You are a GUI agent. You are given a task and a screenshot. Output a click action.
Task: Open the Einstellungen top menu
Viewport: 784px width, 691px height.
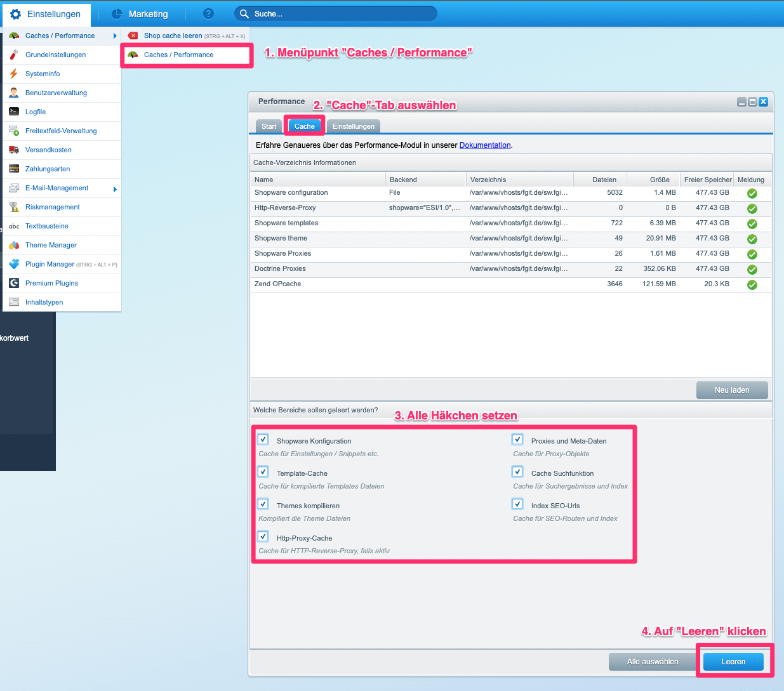(46, 14)
